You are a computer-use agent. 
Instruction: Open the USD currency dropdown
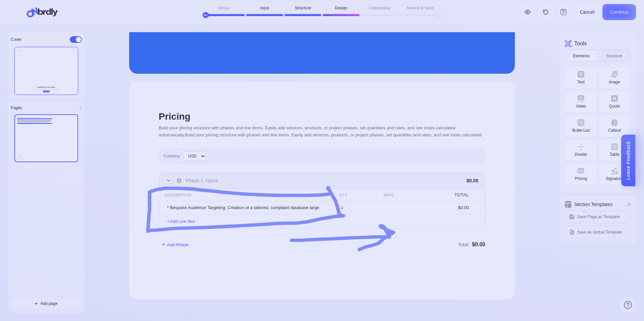(x=195, y=156)
